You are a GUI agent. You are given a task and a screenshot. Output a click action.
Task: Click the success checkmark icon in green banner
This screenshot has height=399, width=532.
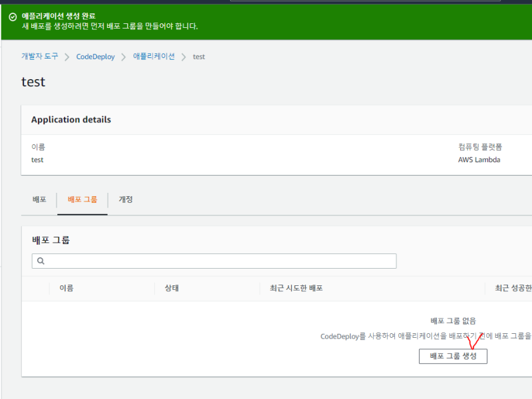(x=13, y=17)
